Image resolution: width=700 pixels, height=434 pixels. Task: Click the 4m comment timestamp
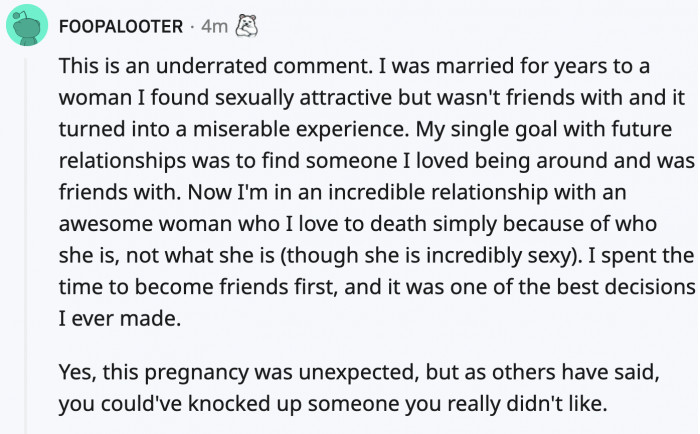pyautogui.click(x=214, y=28)
